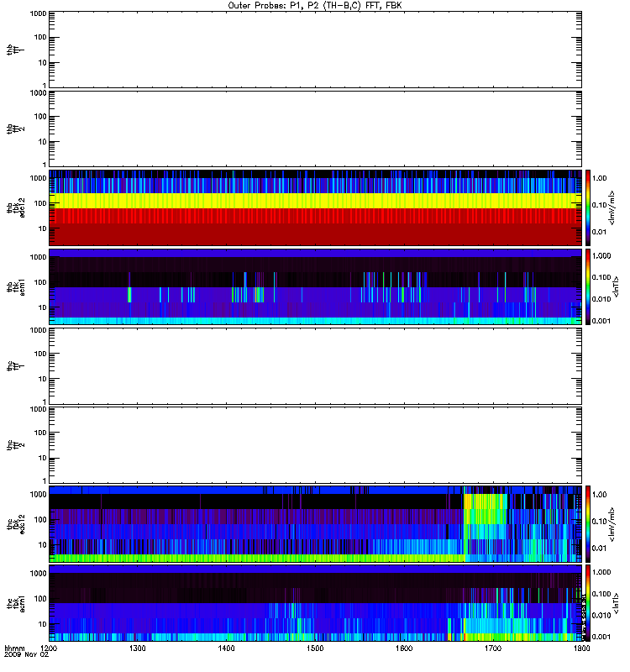Select the '1700' time axis label

click(493, 648)
